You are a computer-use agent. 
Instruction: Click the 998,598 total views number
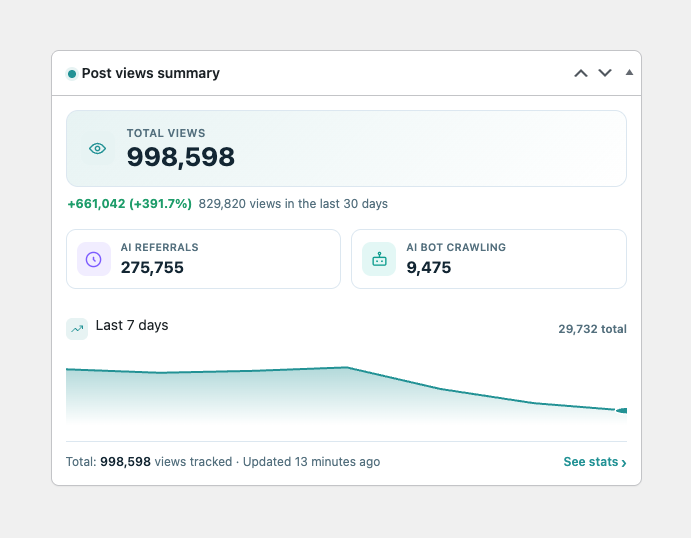(181, 157)
